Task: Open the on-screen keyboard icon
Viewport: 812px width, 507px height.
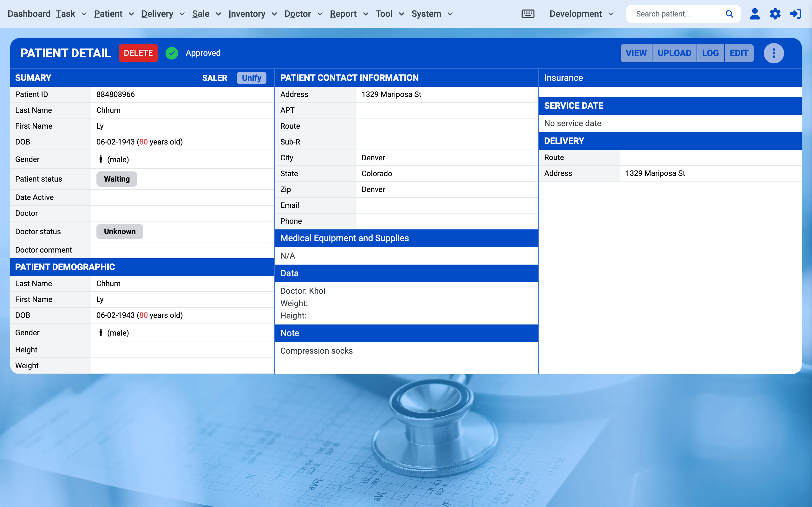Action: (x=527, y=14)
